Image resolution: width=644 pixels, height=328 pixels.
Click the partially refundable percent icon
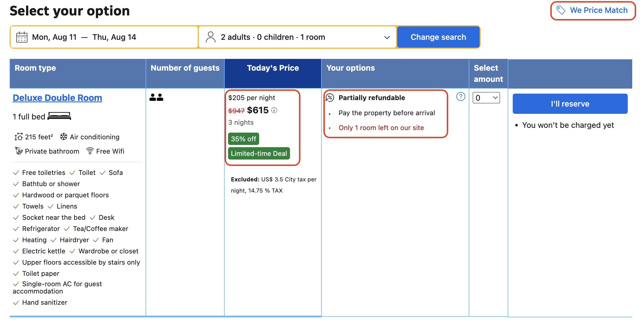[x=330, y=98]
